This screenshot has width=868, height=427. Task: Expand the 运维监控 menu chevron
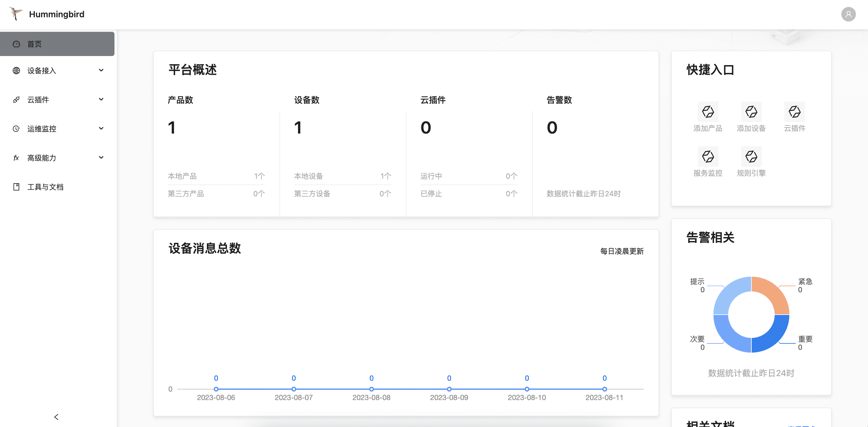101,128
